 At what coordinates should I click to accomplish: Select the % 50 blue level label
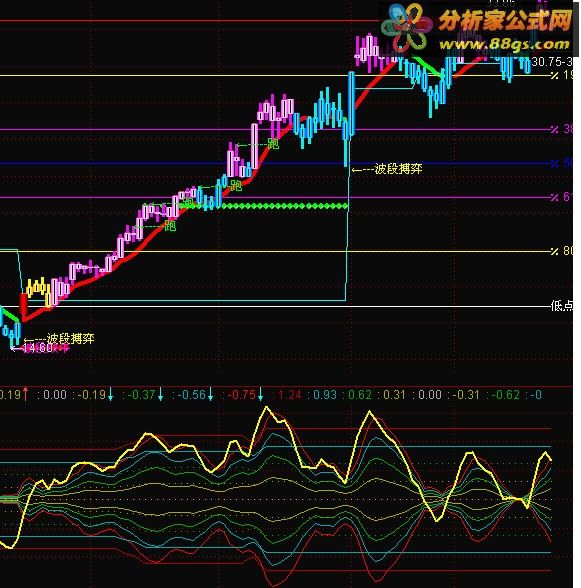[x=561, y=163]
